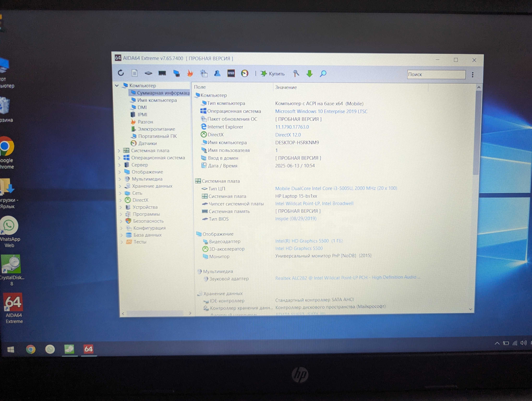
Task: Open Mobile DualCore Intel Core i3-5005U link
Action: tap(336, 188)
